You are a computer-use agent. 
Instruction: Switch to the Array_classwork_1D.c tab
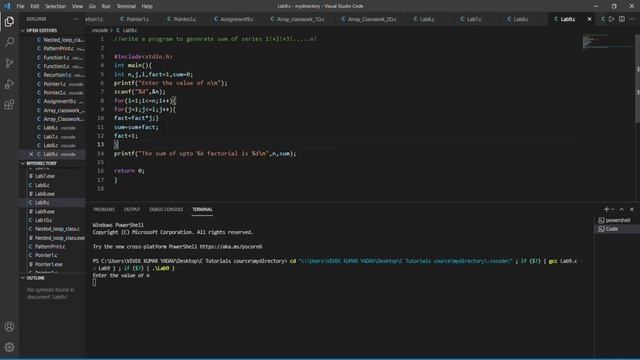[300, 19]
